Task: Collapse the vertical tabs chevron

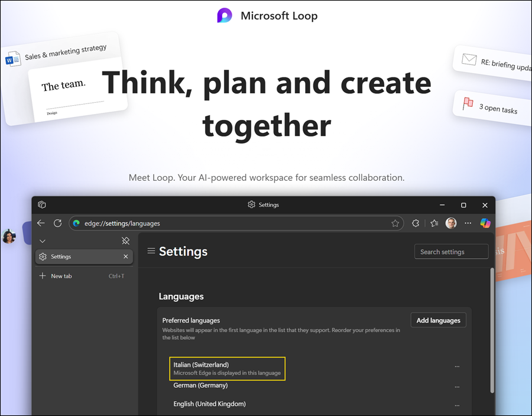Action: point(42,241)
